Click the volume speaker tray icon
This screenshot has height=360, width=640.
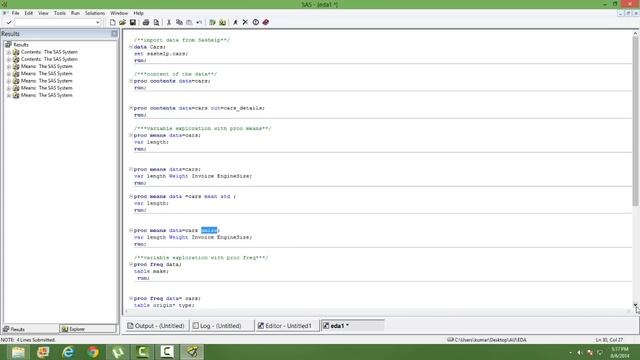[x=580, y=352]
